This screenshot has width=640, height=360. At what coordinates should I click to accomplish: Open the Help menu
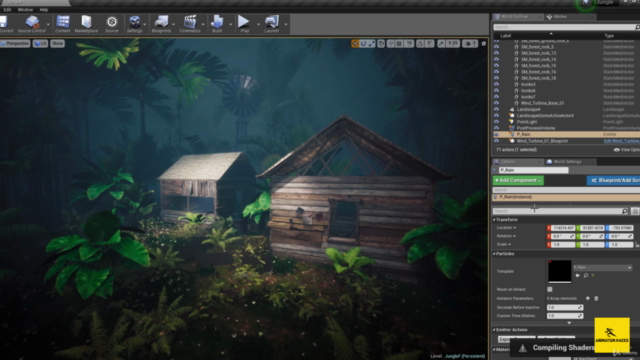[44, 9]
